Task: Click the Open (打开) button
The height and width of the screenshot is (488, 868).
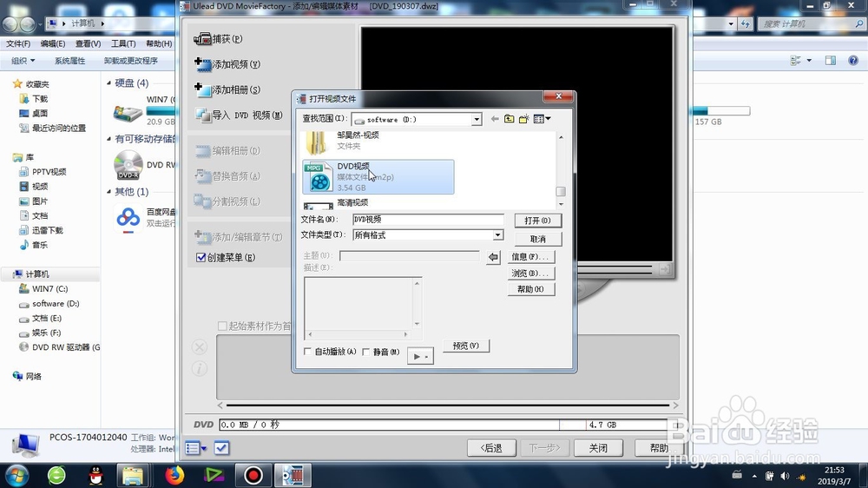Action: (x=537, y=221)
